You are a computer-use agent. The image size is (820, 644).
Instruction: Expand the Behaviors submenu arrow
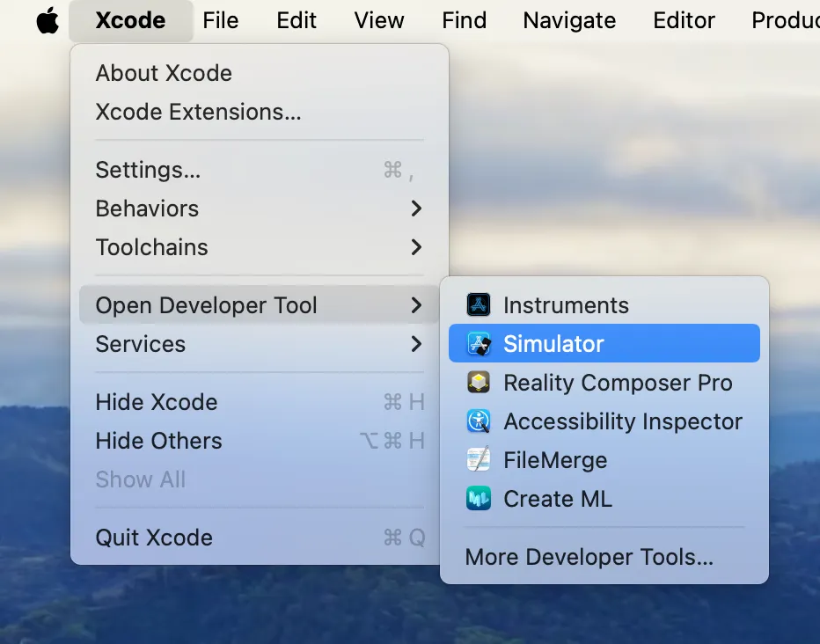[416, 209]
